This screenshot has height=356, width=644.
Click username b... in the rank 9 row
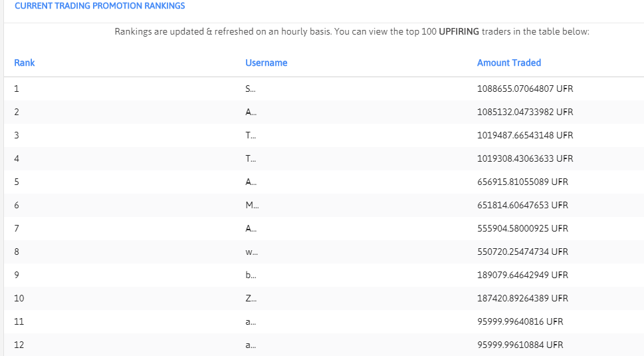pyautogui.click(x=251, y=275)
